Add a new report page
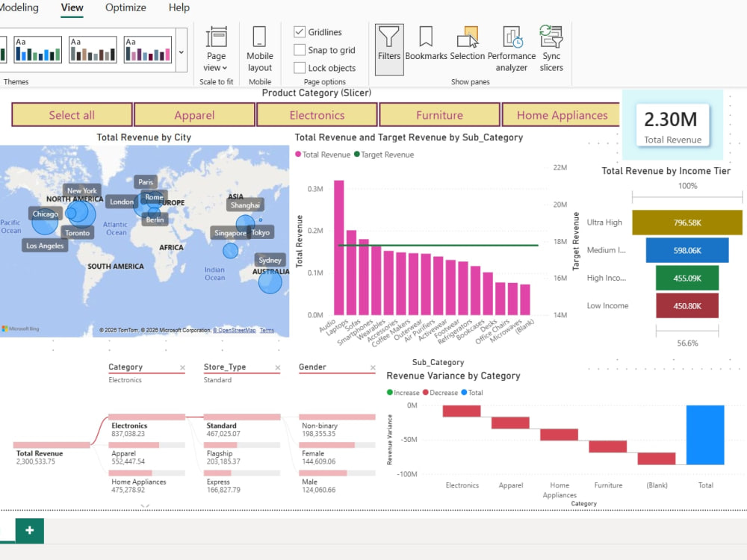Image resolution: width=747 pixels, height=560 pixels. [x=30, y=530]
